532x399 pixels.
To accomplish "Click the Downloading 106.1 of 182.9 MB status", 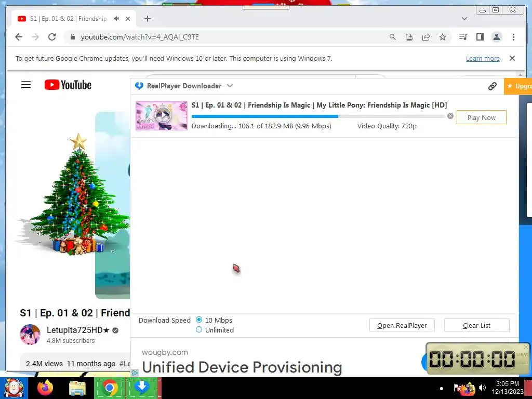I will click(261, 126).
